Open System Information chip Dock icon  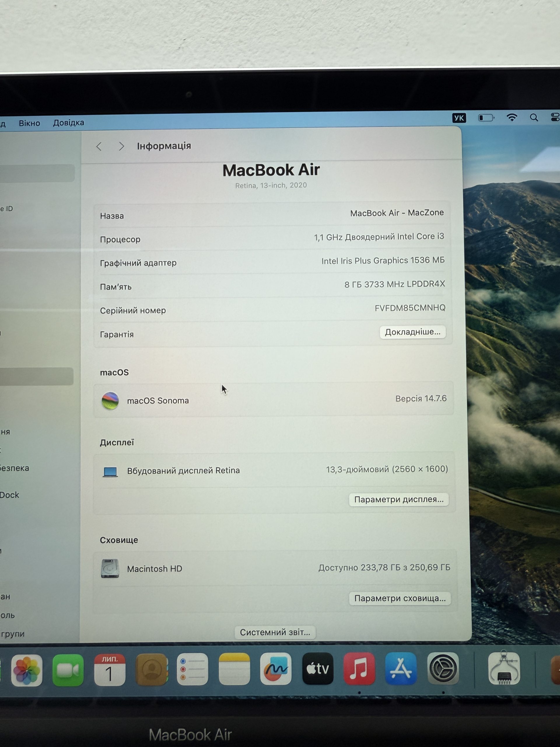point(504,668)
